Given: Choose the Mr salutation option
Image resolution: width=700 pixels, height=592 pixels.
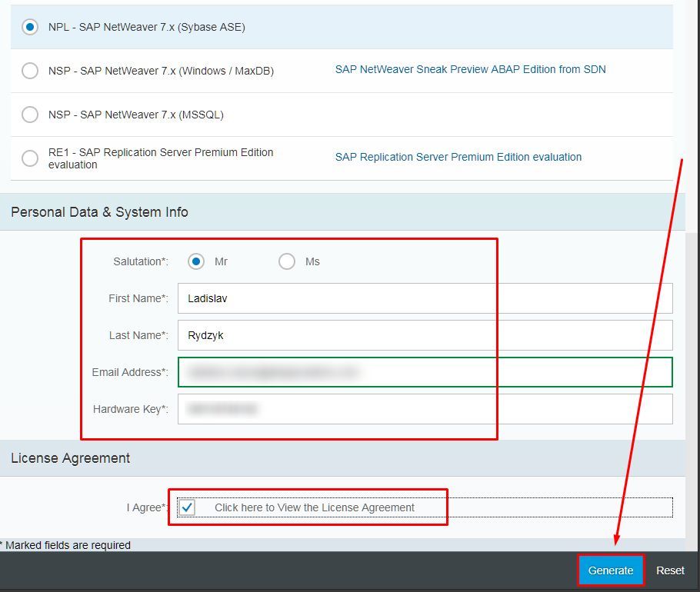Looking at the screenshot, I should (x=196, y=261).
